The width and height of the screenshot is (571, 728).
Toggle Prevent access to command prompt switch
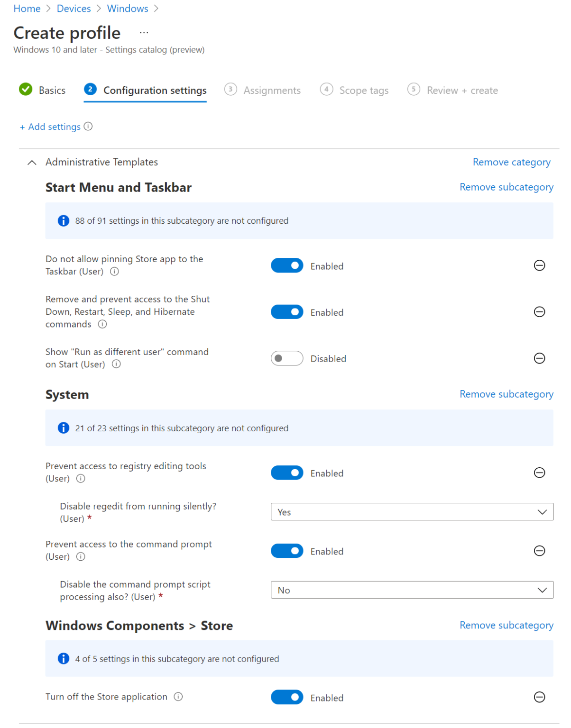tap(287, 551)
